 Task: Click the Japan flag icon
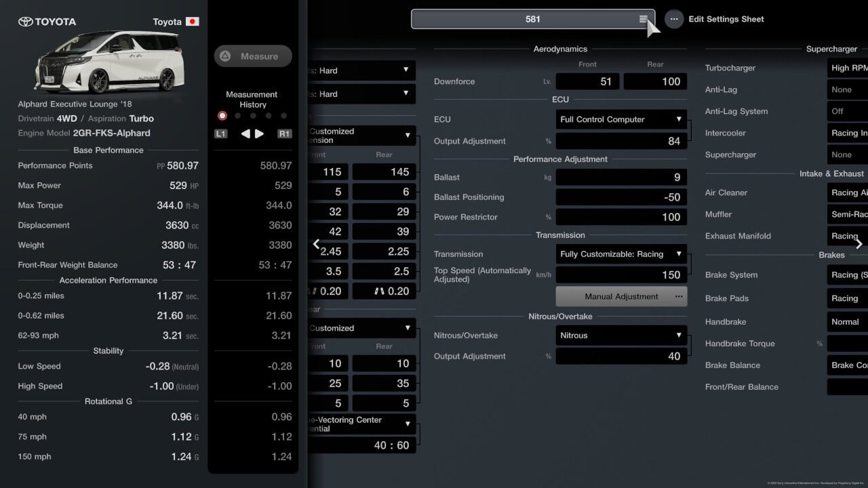[193, 22]
